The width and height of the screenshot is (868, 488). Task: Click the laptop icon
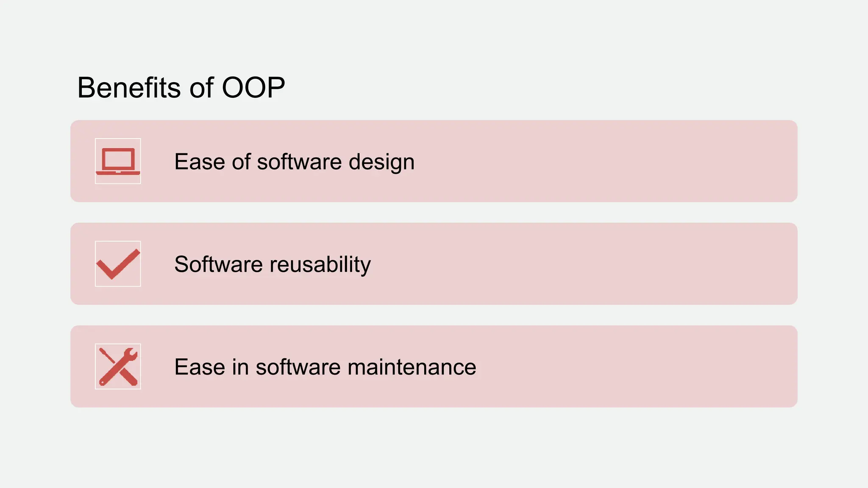point(118,161)
